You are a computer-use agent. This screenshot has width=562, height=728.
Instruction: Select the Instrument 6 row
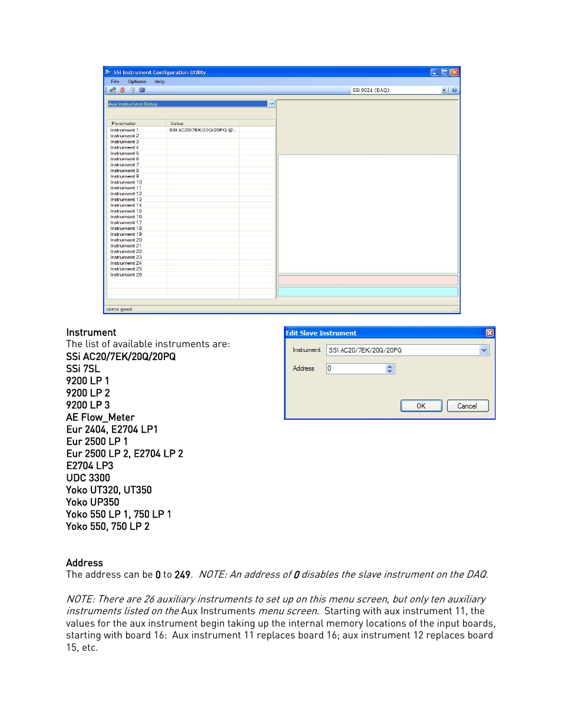point(191,159)
